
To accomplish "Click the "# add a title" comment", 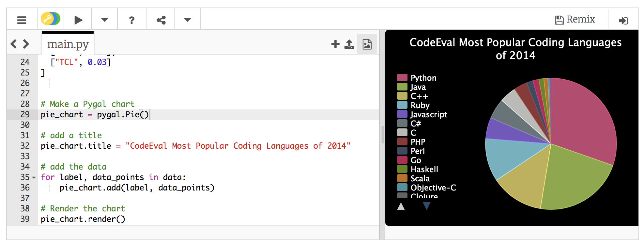I will 71,135.
